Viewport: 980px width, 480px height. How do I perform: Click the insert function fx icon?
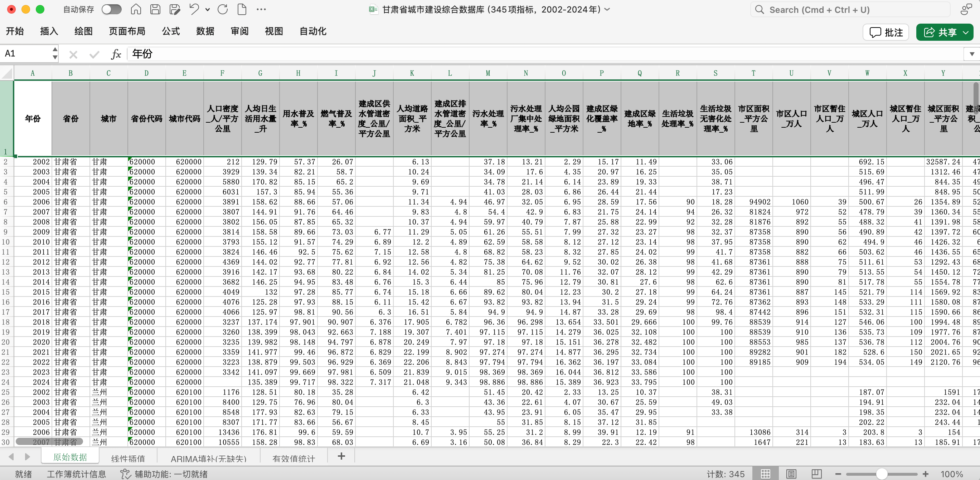[x=116, y=54]
